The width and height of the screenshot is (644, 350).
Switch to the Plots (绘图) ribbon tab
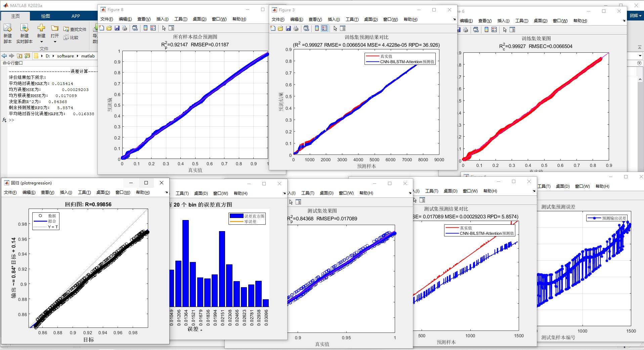pyautogui.click(x=46, y=16)
